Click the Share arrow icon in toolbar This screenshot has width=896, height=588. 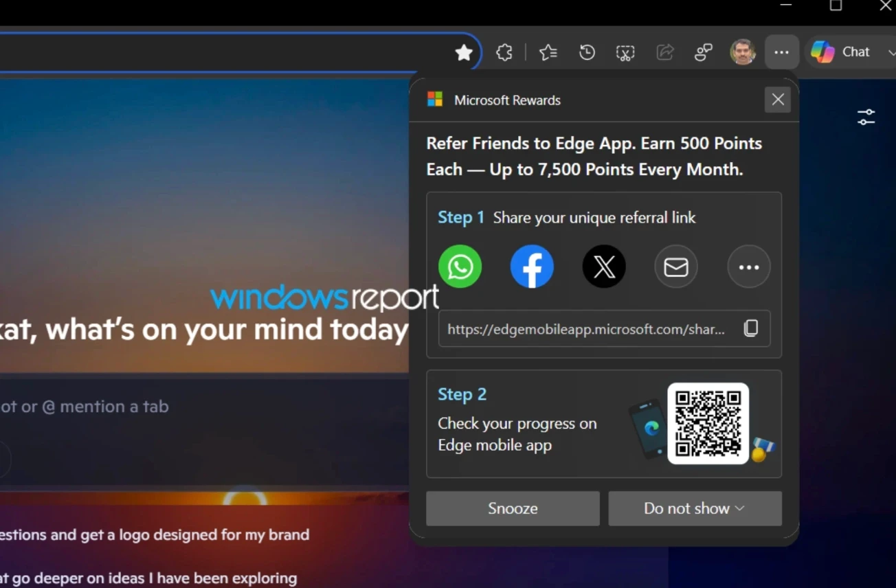(665, 52)
